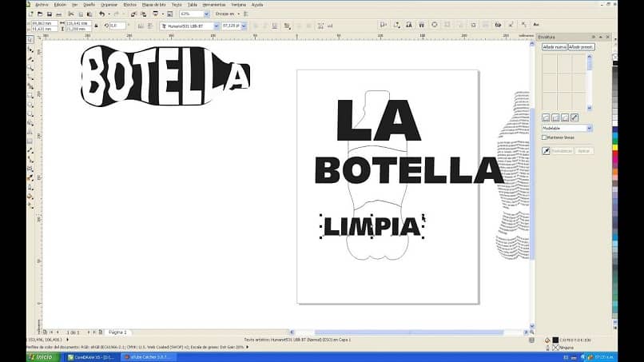The image size is (644, 362).
Task: Click the Print icon in the toolbar
Action: point(59,14)
